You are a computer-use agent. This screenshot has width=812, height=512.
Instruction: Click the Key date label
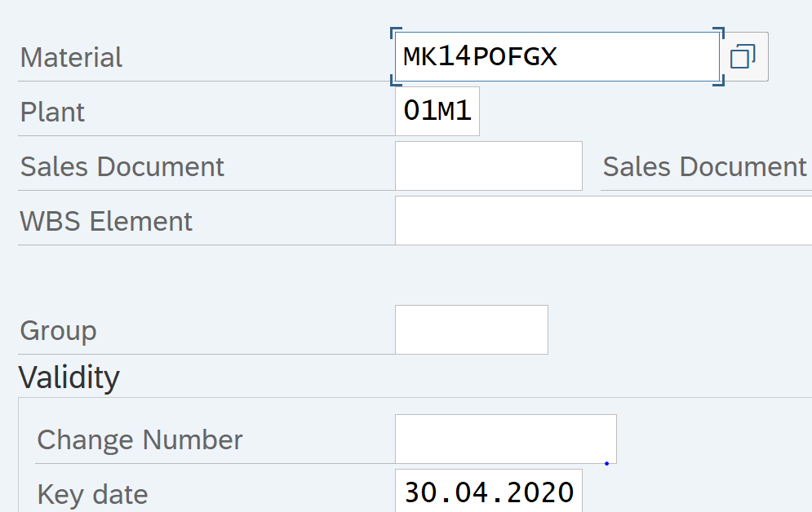click(x=93, y=494)
